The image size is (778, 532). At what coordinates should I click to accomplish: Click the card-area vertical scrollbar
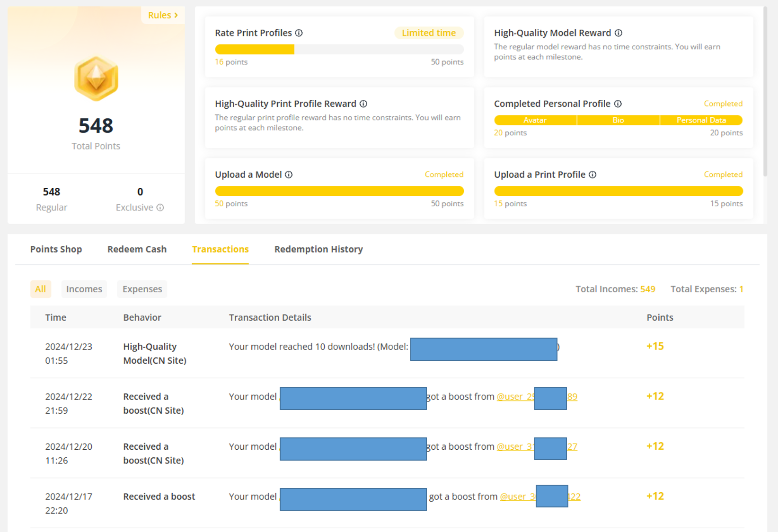[x=765, y=92]
